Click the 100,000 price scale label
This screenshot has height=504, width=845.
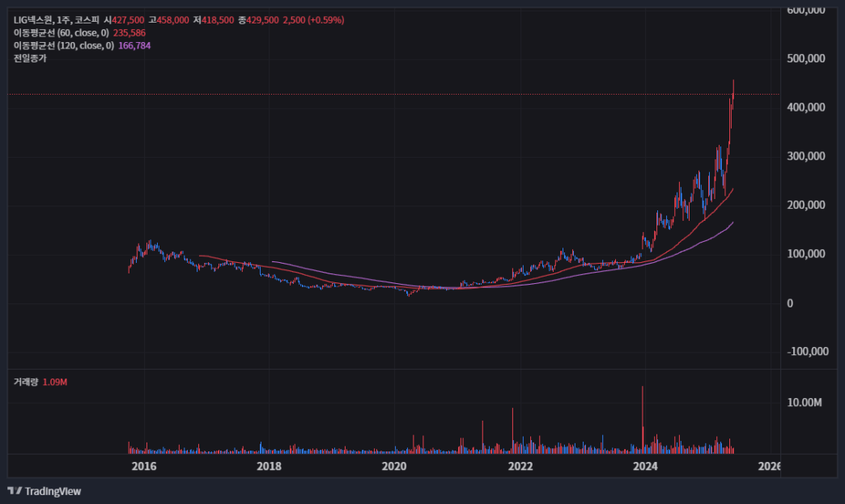pos(805,253)
